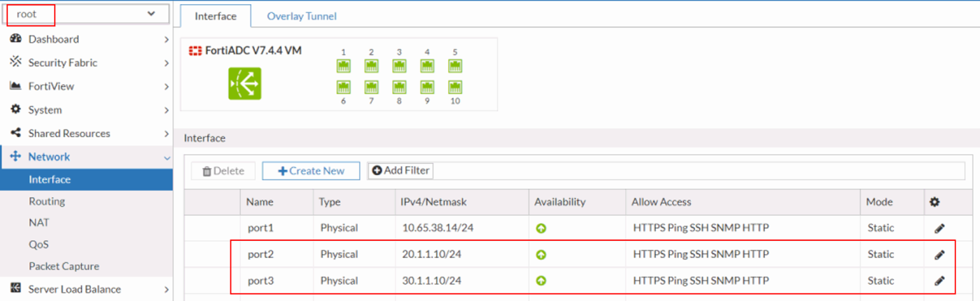
Task: Click the Add Filter button
Action: pos(400,170)
